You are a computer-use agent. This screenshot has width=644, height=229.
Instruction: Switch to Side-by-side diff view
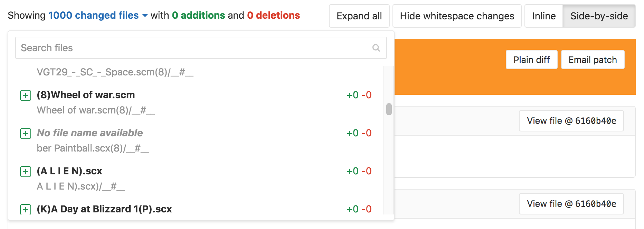(599, 16)
